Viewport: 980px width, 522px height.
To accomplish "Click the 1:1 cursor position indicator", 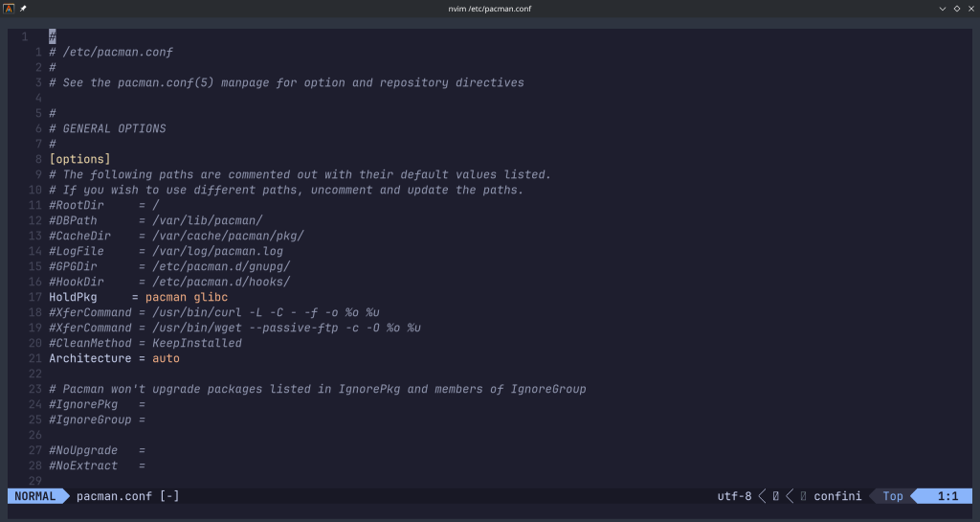I will coord(947,496).
